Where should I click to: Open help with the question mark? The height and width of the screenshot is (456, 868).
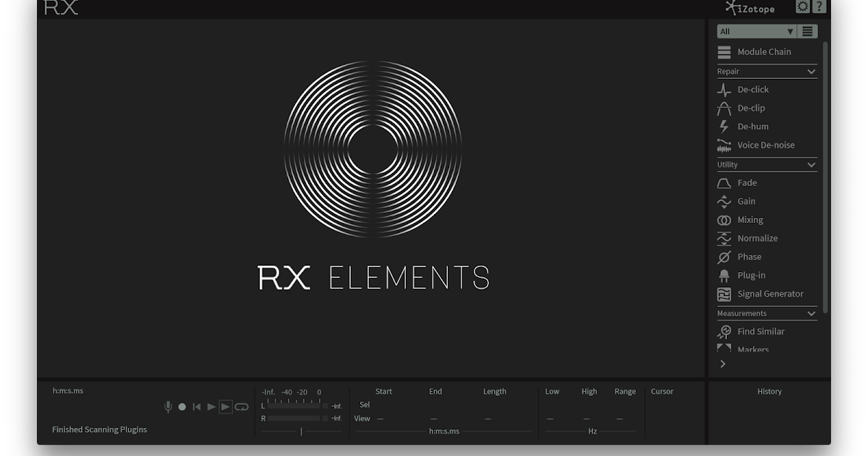click(x=820, y=7)
